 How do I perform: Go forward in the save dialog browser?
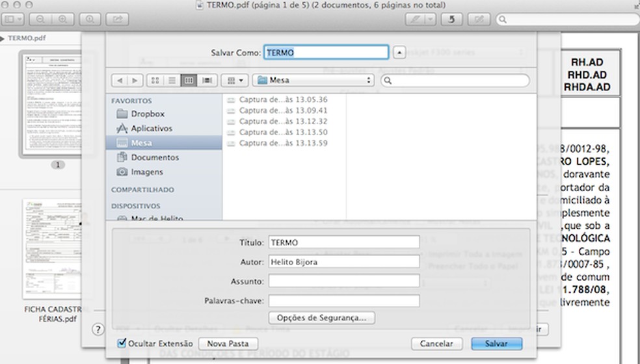point(135,81)
